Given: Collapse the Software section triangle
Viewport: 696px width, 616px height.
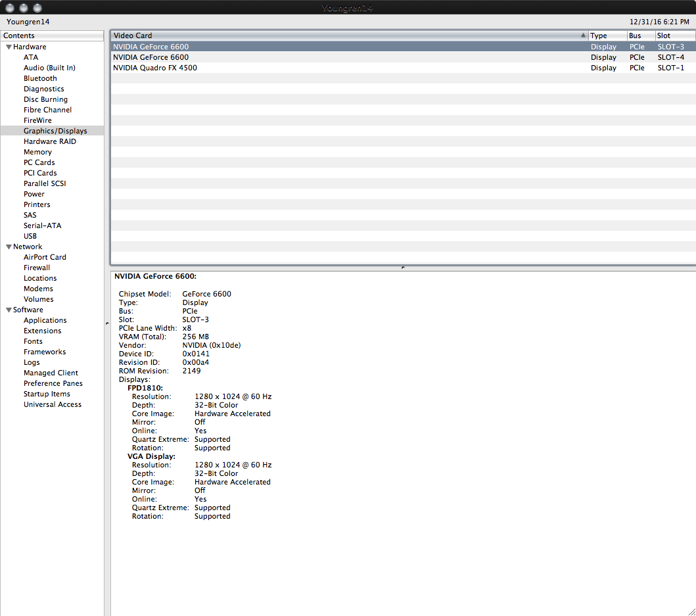Looking at the screenshot, I should pyautogui.click(x=9, y=310).
